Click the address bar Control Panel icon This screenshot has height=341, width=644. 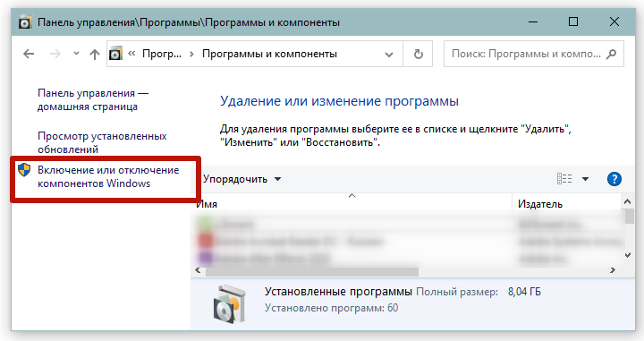[x=115, y=54]
